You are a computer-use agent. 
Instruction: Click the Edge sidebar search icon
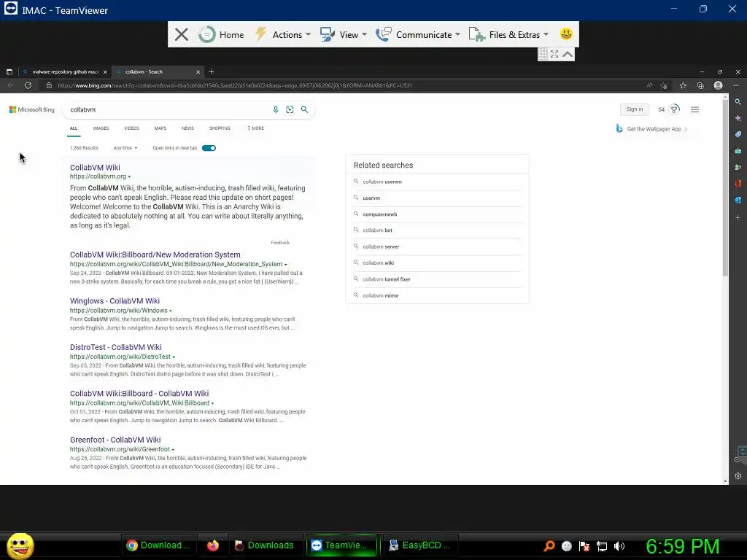point(738,102)
